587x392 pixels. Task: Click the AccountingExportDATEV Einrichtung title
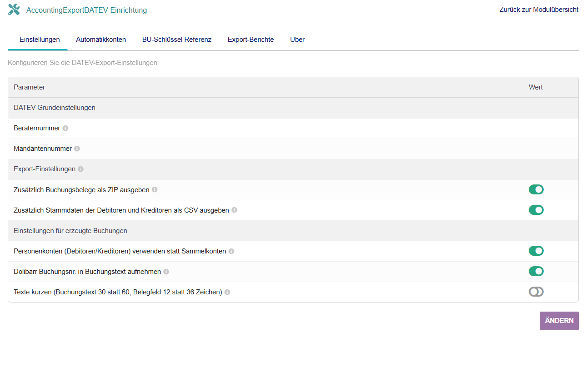pyautogui.click(x=87, y=10)
